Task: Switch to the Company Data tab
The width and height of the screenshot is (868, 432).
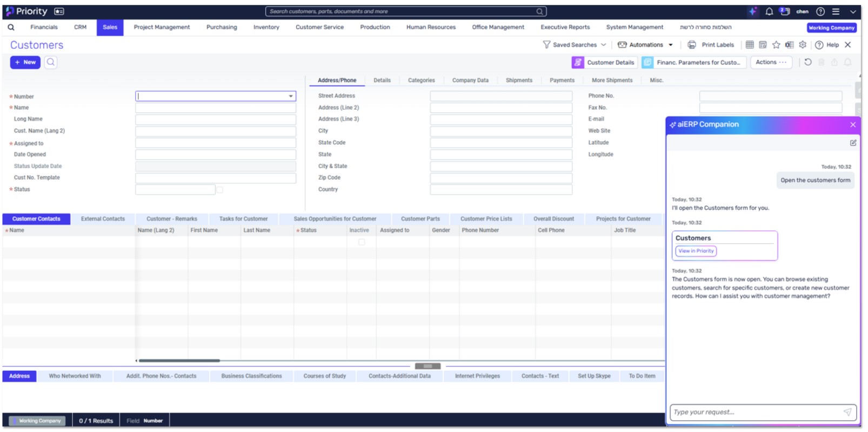Action: click(x=470, y=81)
